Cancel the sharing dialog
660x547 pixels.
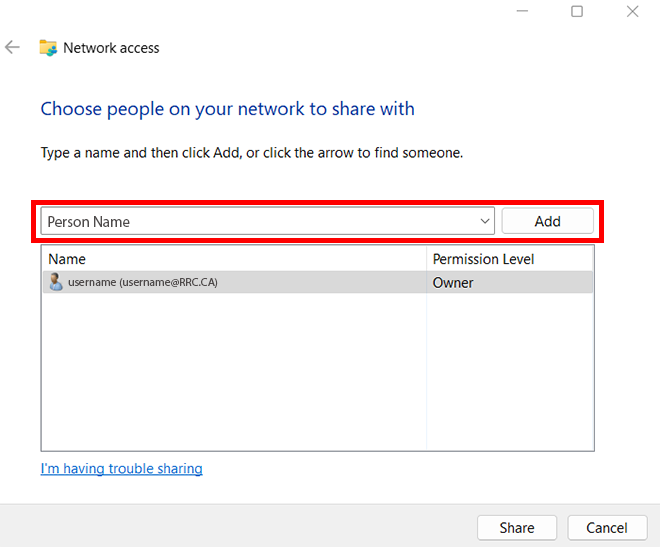pos(607,527)
